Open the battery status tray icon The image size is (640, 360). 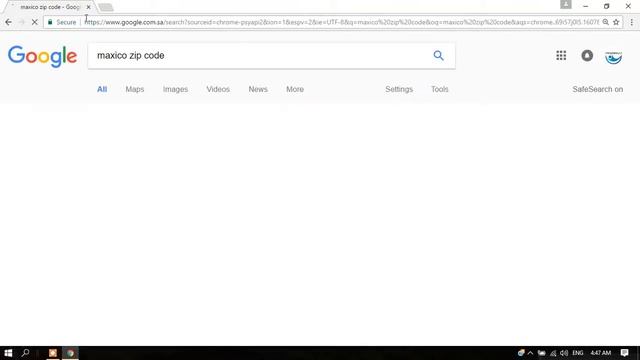tap(541, 353)
